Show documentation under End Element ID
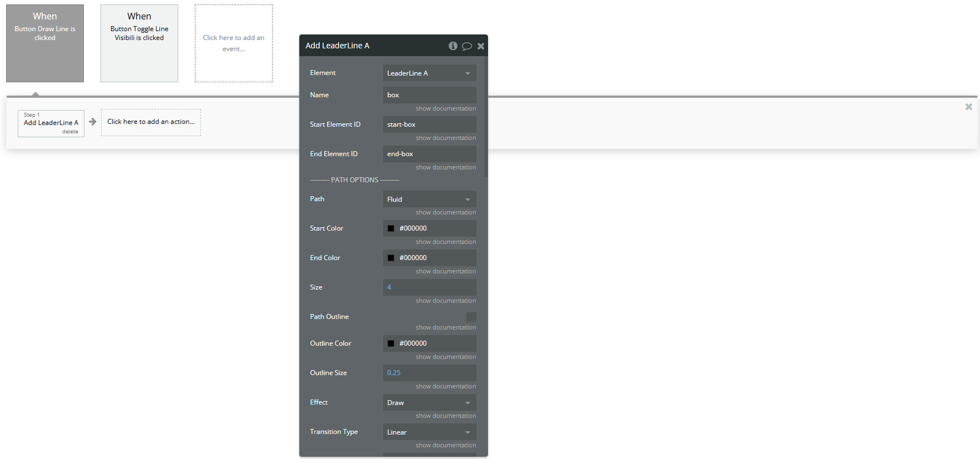Viewport: 980px width, 459px height. click(446, 167)
